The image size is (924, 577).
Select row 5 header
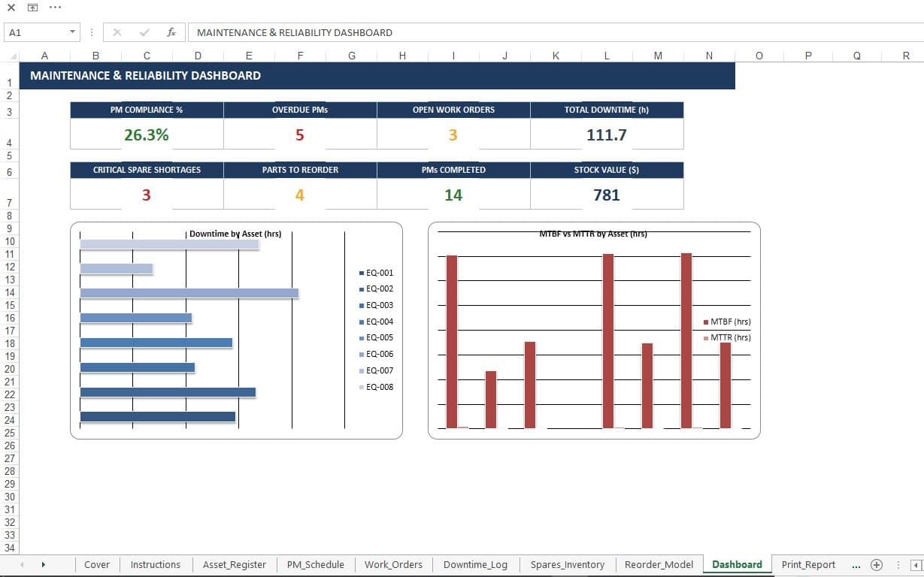coord(9,156)
